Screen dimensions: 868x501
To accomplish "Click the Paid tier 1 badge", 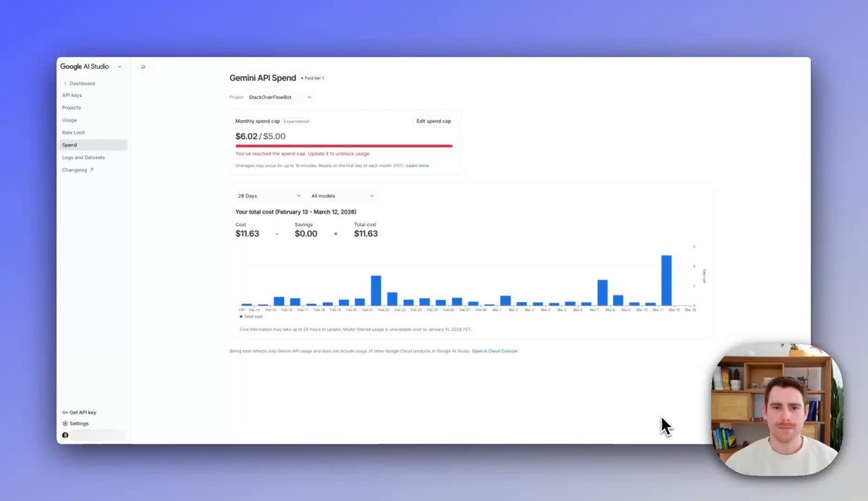I will point(313,78).
